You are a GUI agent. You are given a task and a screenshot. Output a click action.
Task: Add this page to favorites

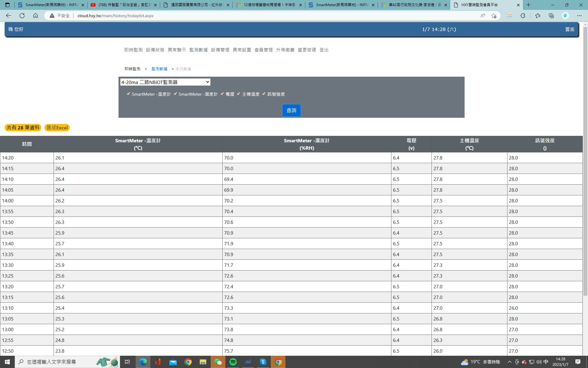click(x=494, y=16)
